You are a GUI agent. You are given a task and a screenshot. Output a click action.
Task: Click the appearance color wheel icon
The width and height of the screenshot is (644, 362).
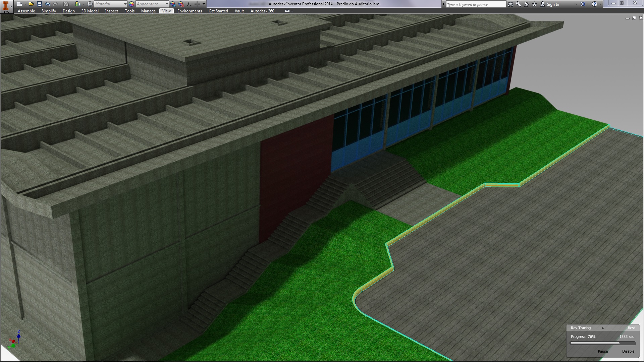point(131,4)
